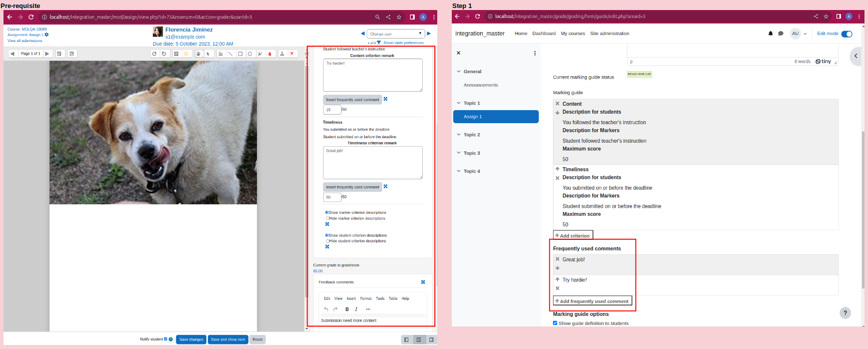Select the oval drawing tool
The height and width of the screenshot is (349, 868).
(x=250, y=54)
